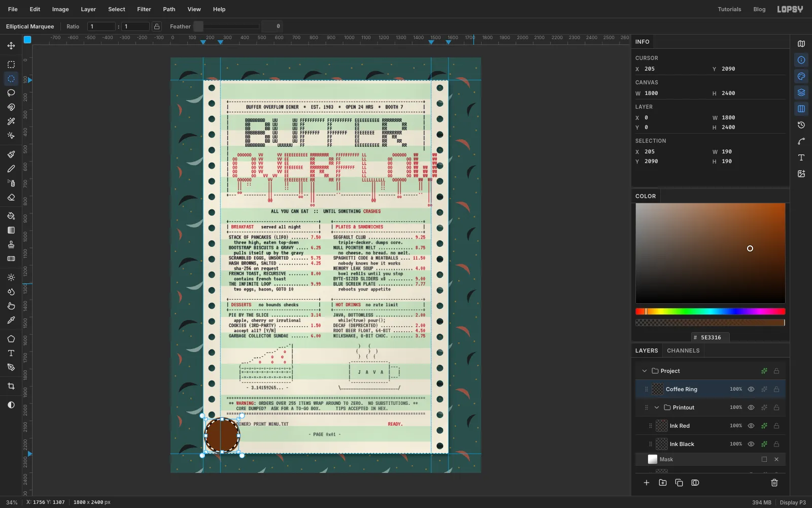Select the Crop tool
Screen dimensions: 812x508
point(11,386)
